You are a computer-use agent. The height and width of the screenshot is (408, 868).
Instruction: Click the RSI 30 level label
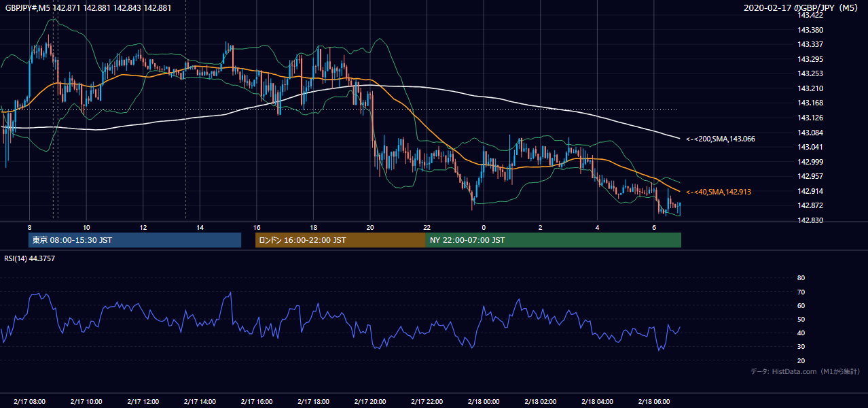pyautogui.click(x=801, y=346)
